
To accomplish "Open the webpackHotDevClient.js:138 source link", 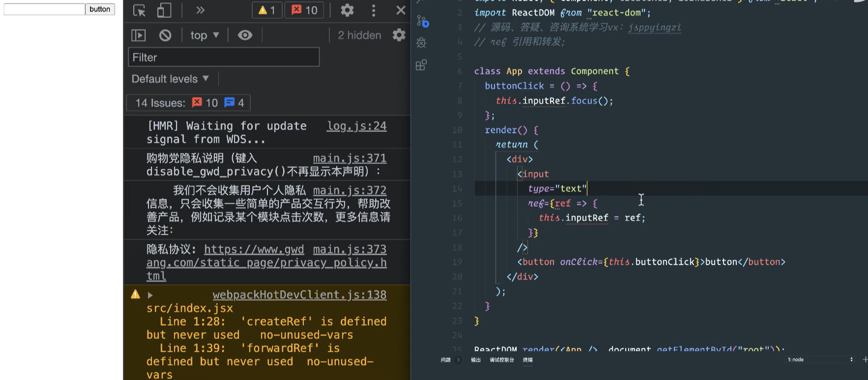I will click(299, 295).
